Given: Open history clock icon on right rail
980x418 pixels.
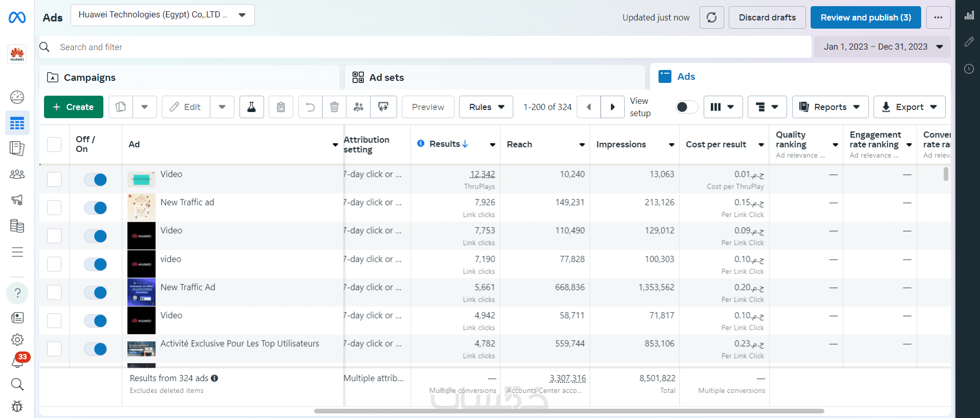Looking at the screenshot, I should (x=969, y=69).
